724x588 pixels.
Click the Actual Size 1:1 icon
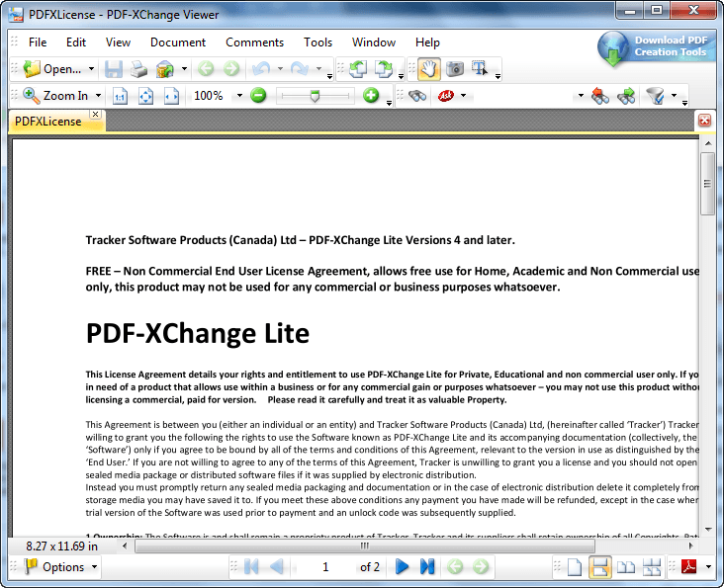(120, 96)
